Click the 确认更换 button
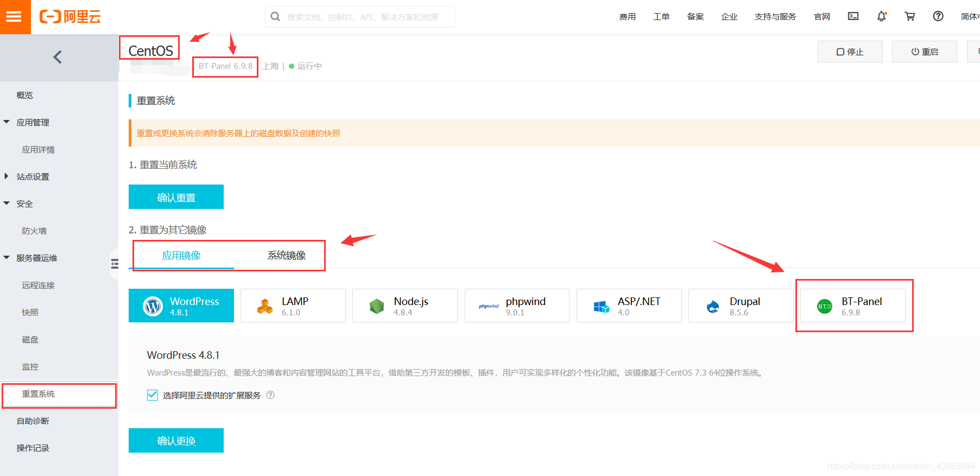This screenshot has height=476, width=980. 176,441
